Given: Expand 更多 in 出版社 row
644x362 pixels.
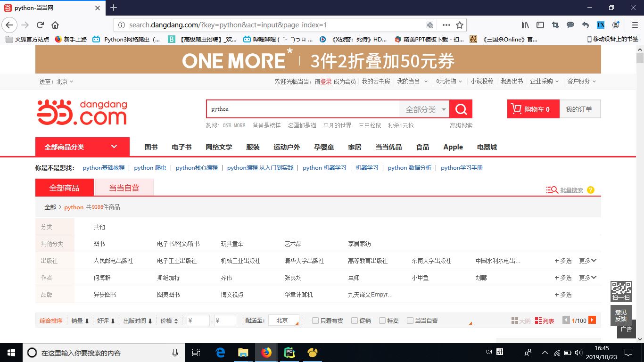Looking at the screenshot, I should (x=587, y=261).
